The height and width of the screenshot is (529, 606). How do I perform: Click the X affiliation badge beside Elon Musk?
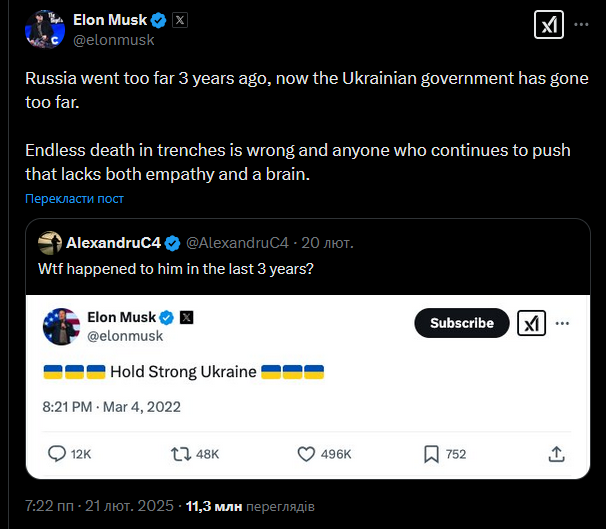point(180,19)
